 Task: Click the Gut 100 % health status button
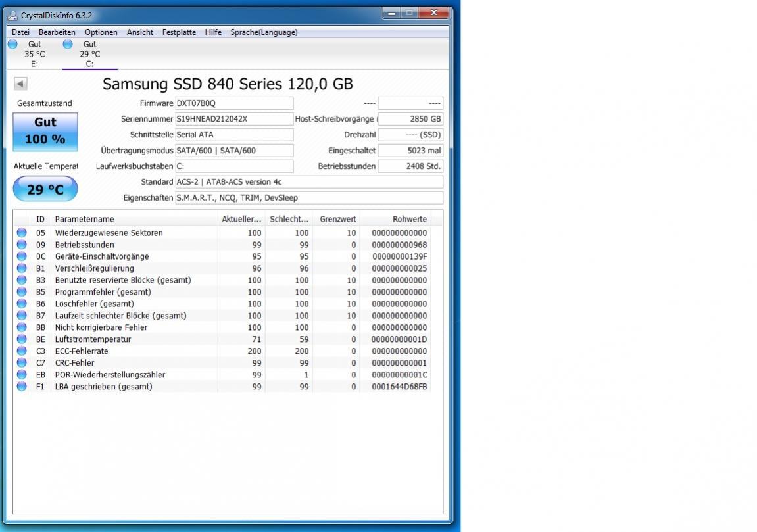45,132
